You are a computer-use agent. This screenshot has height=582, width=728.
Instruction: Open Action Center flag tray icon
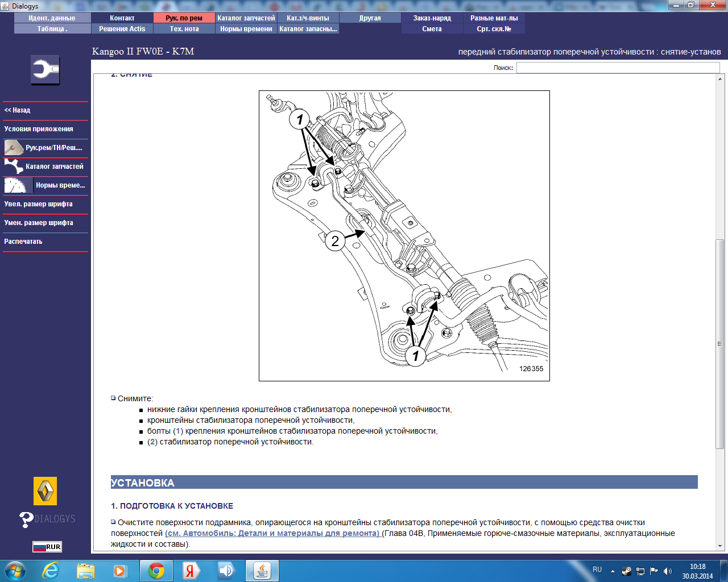pos(654,571)
